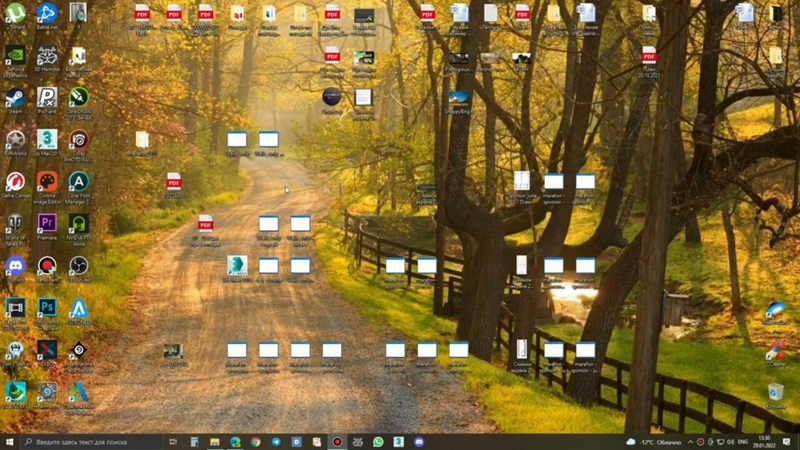The image size is (800, 450).
Task: Select Corel Font Manager icon
Action: coord(79,188)
